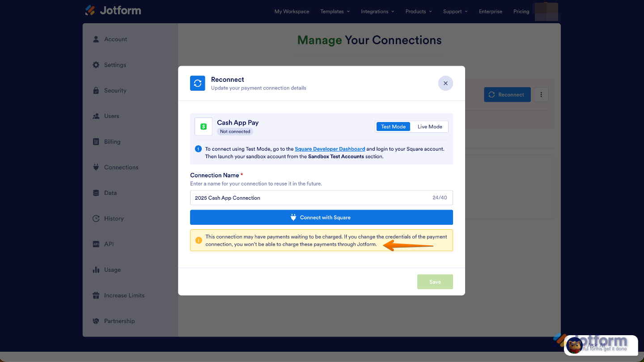Viewport: 644px width, 362px height.
Task: Open the Pricing page
Action: (x=521, y=11)
